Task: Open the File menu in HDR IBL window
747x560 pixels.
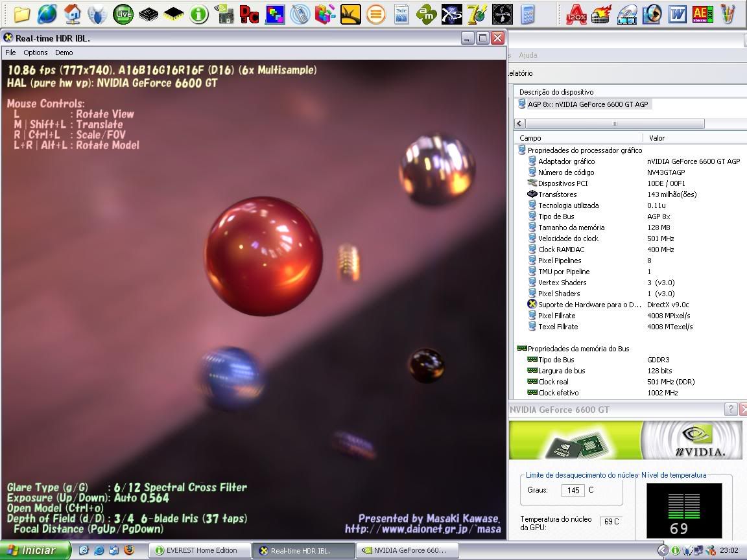Action: (10, 52)
